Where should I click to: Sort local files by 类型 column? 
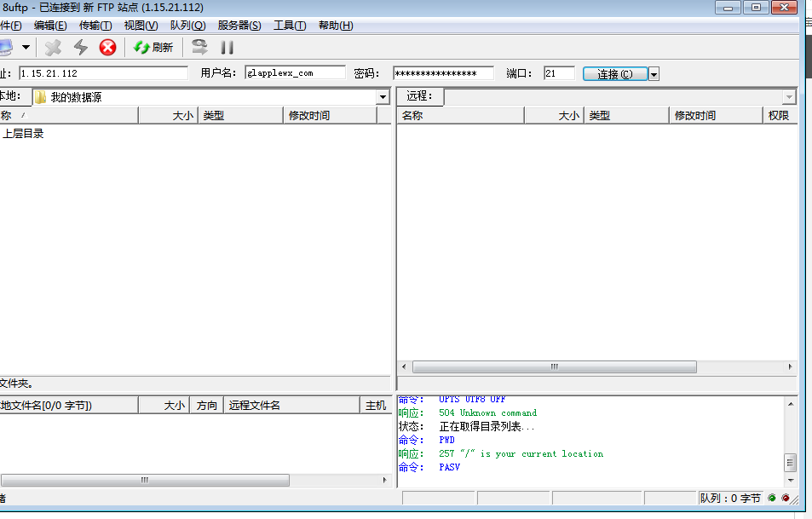241,116
